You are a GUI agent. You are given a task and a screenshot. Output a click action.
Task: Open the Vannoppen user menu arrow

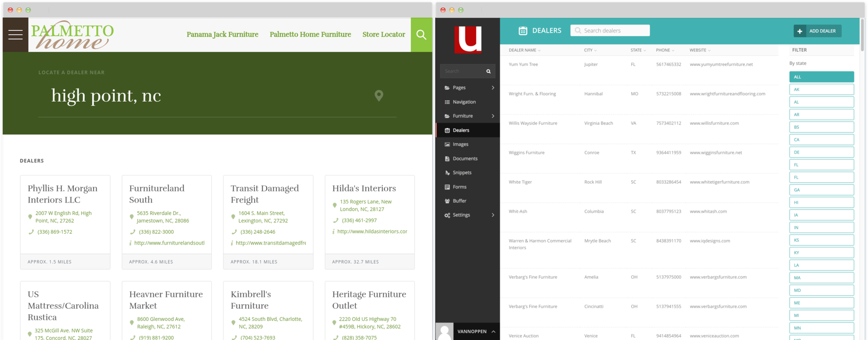pos(493,332)
